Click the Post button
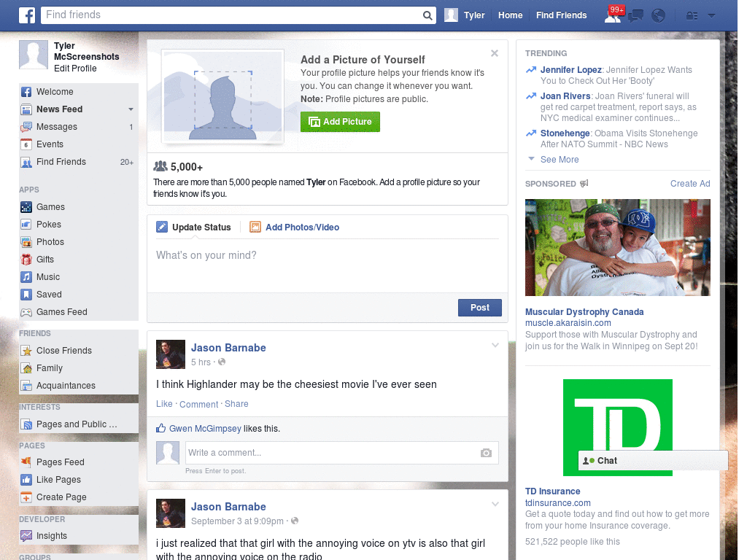The image size is (747, 560). tap(479, 307)
